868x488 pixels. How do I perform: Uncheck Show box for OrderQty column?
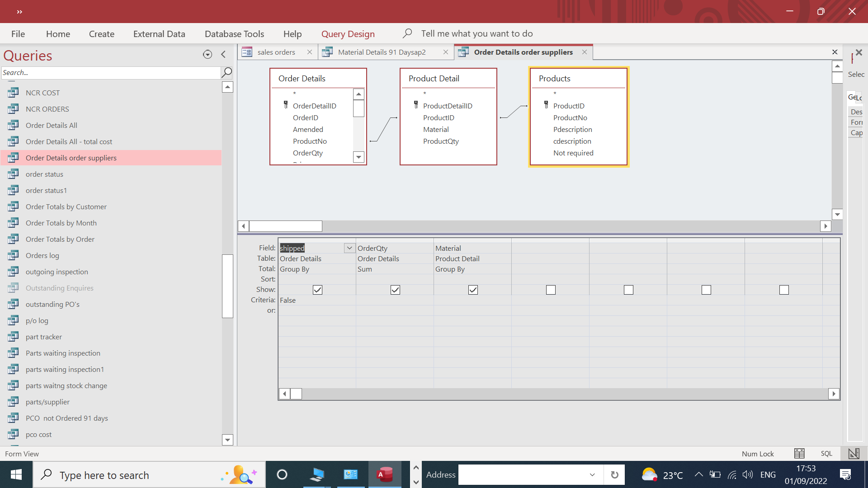coord(395,290)
